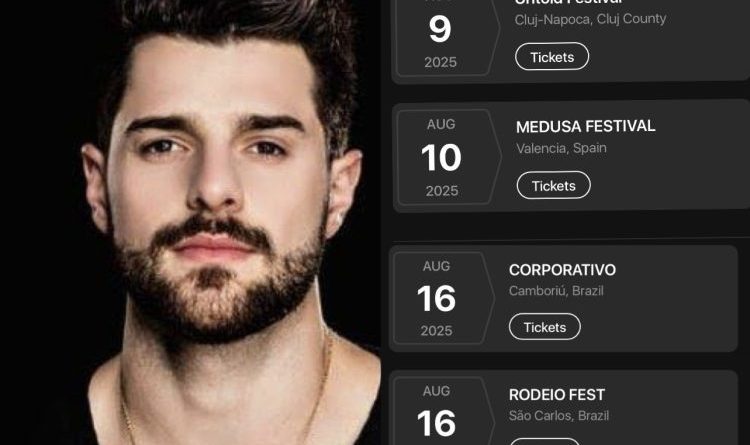The image size is (750, 445).
Task: Select the AUG month label above 10
Action: [x=441, y=124]
